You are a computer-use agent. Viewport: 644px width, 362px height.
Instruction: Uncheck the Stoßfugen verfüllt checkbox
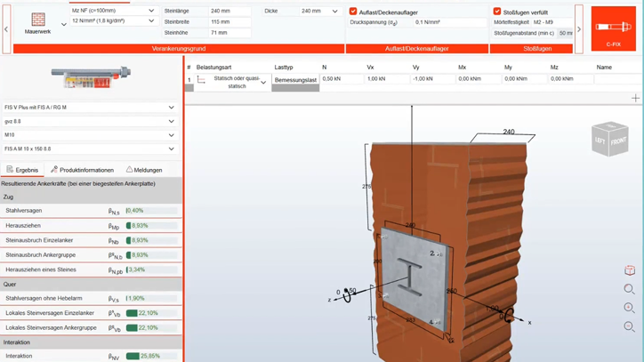(496, 12)
